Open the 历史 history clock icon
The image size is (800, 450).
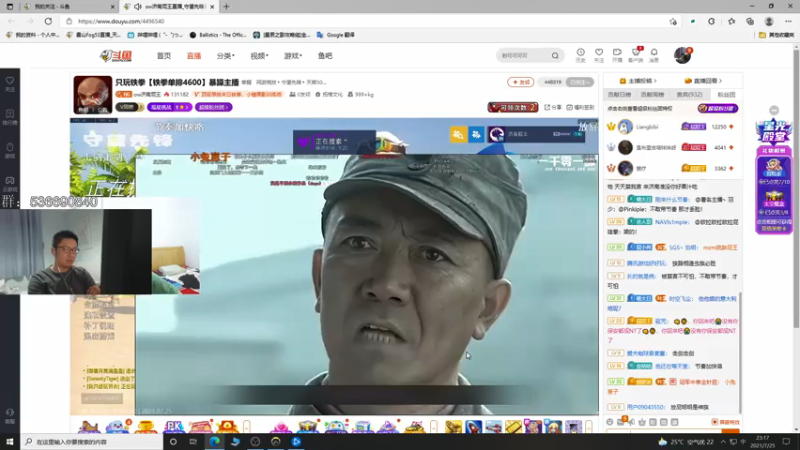pos(581,55)
